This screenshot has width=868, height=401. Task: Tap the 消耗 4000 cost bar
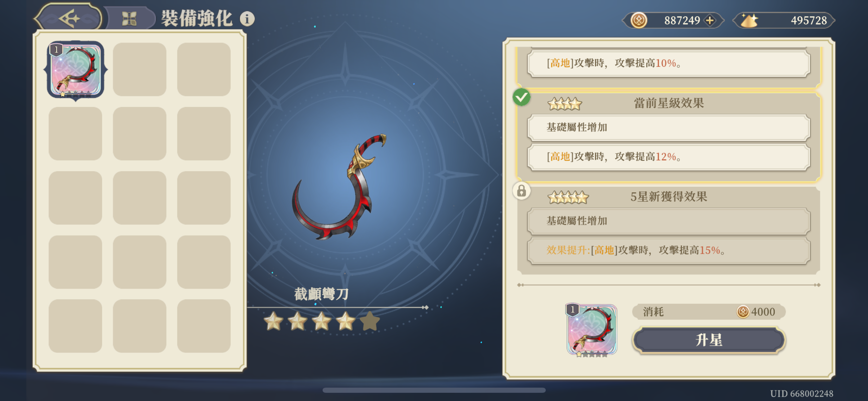coord(709,312)
